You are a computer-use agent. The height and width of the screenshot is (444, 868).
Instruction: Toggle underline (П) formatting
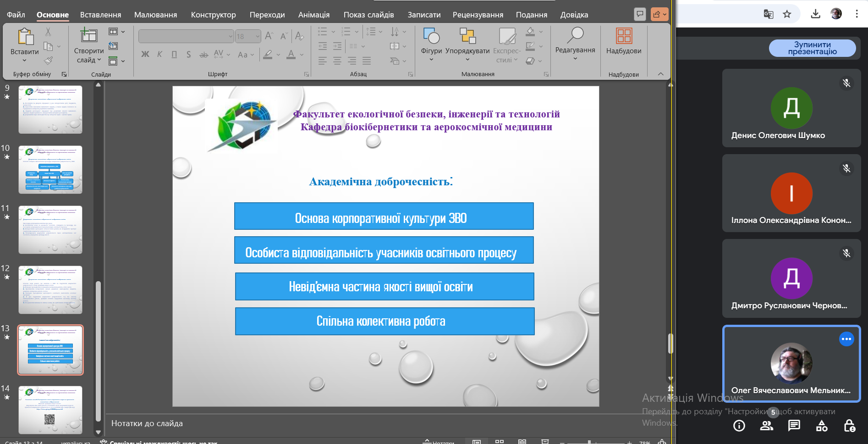[x=174, y=55]
